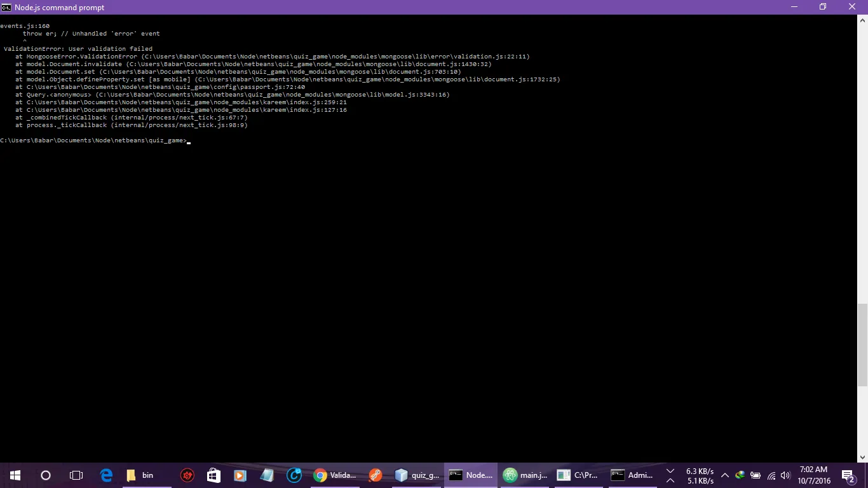Open the notepad-style taskbar icon
The width and height of the screenshot is (868, 488).
point(267,475)
